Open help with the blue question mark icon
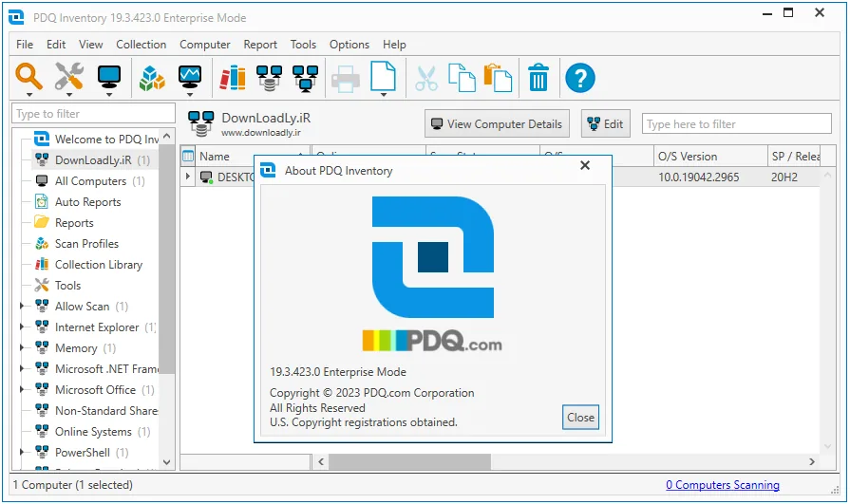 (x=580, y=78)
